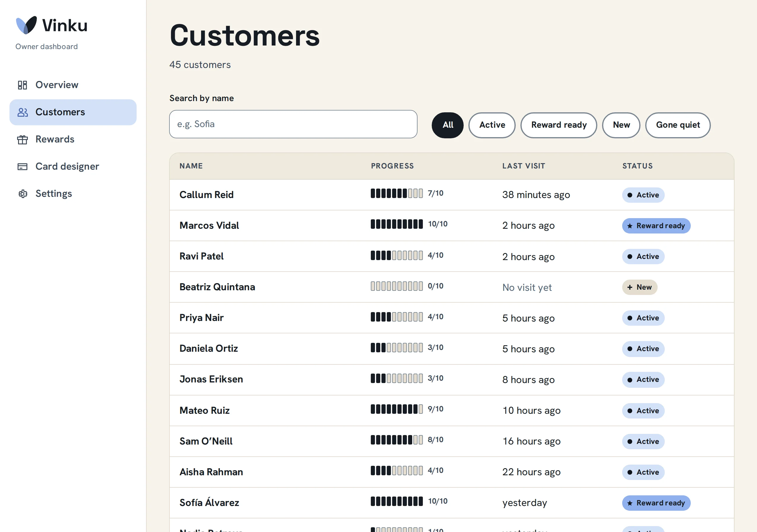Filter customers by Gone quiet
The image size is (757, 532).
click(x=677, y=125)
